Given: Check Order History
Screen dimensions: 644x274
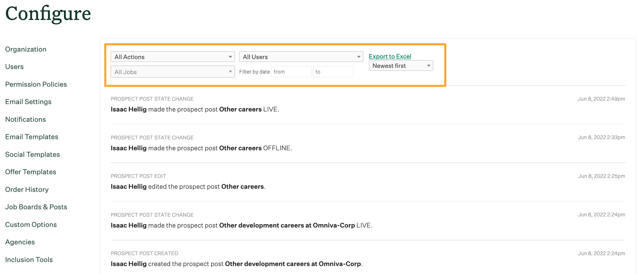Looking at the screenshot, I should point(27,189).
